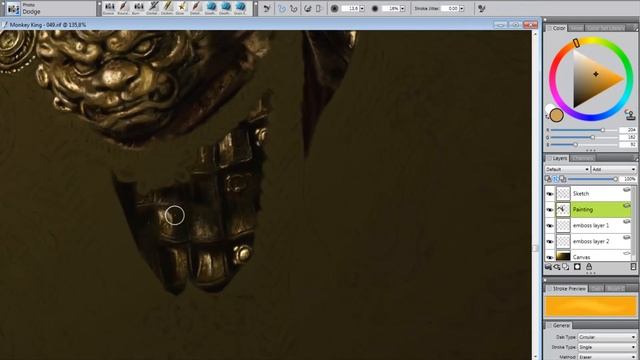640x360 pixels.
Task: Toggle visibility of the Canvas layer
Action: click(x=550, y=257)
